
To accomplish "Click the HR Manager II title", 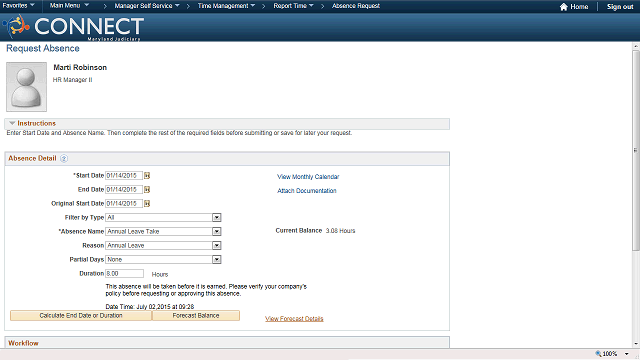I will coord(73,80).
